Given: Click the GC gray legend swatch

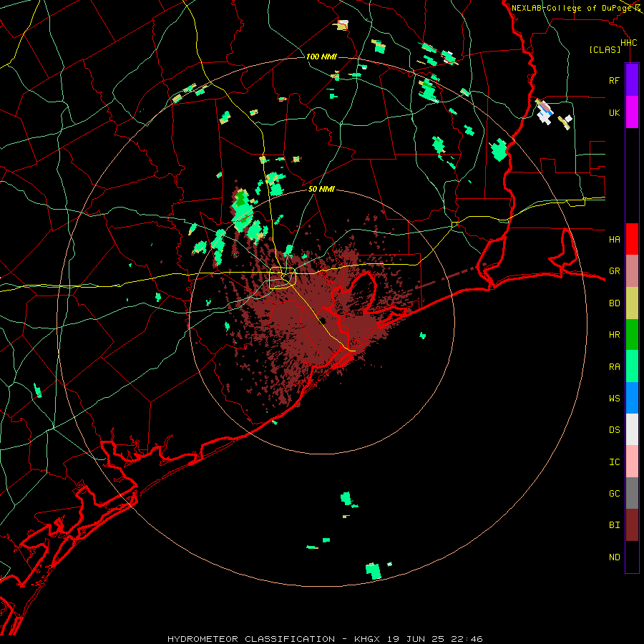Looking at the screenshot, I should [632, 493].
